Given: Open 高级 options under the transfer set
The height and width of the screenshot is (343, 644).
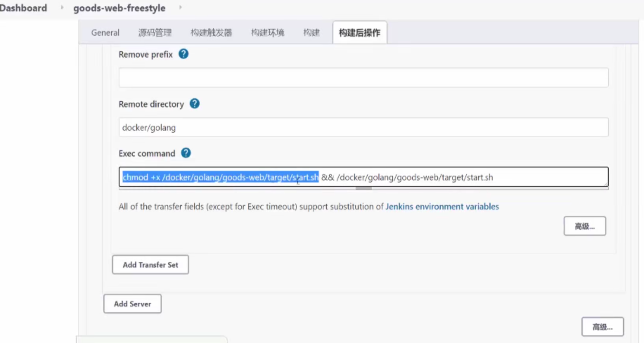Looking at the screenshot, I should pyautogui.click(x=585, y=226).
